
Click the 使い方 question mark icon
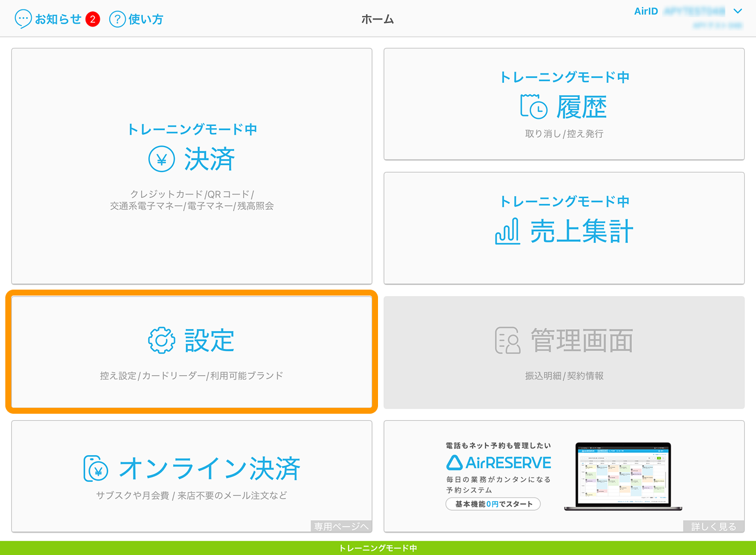pyautogui.click(x=118, y=19)
